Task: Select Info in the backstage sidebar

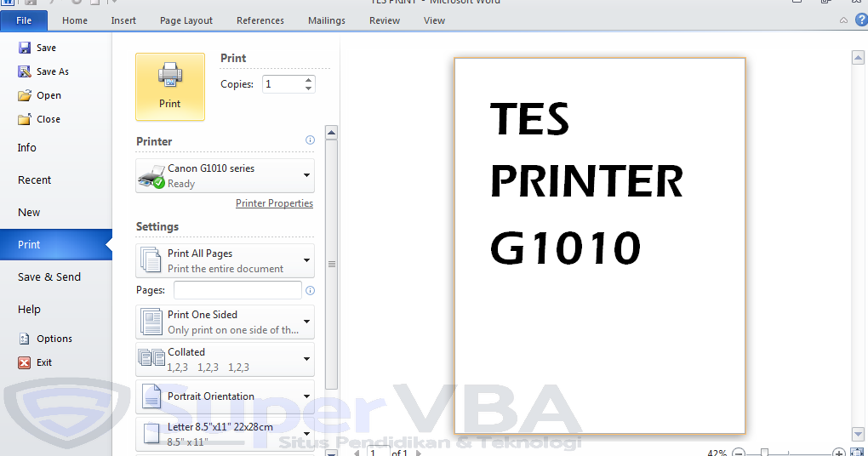Action: pyautogui.click(x=26, y=148)
